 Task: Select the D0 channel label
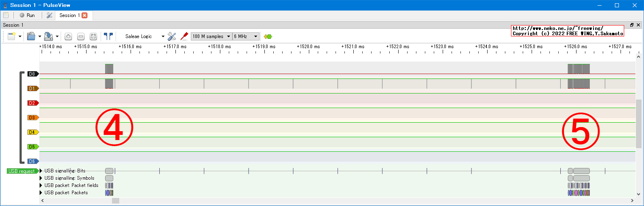click(x=32, y=74)
